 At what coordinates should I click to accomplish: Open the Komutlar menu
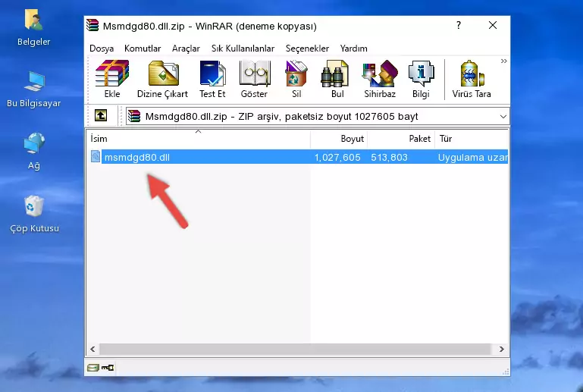(143, 49)
